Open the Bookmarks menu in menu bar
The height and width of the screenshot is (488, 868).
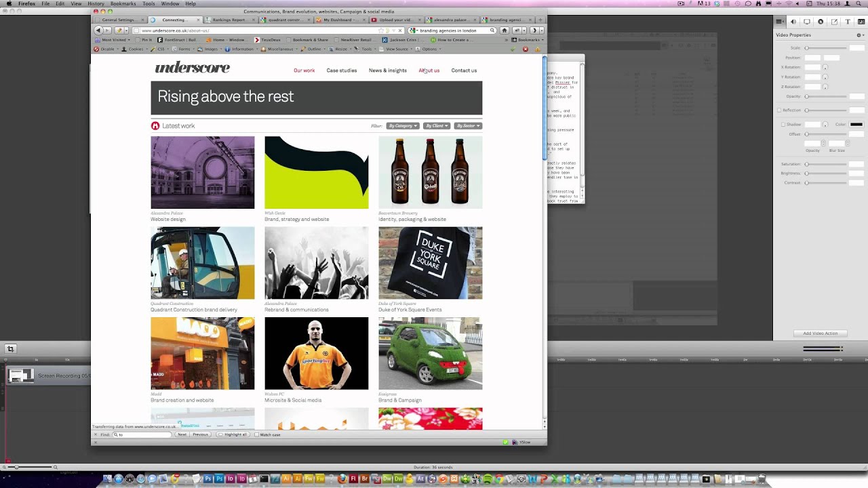click(x=123, y=3)
